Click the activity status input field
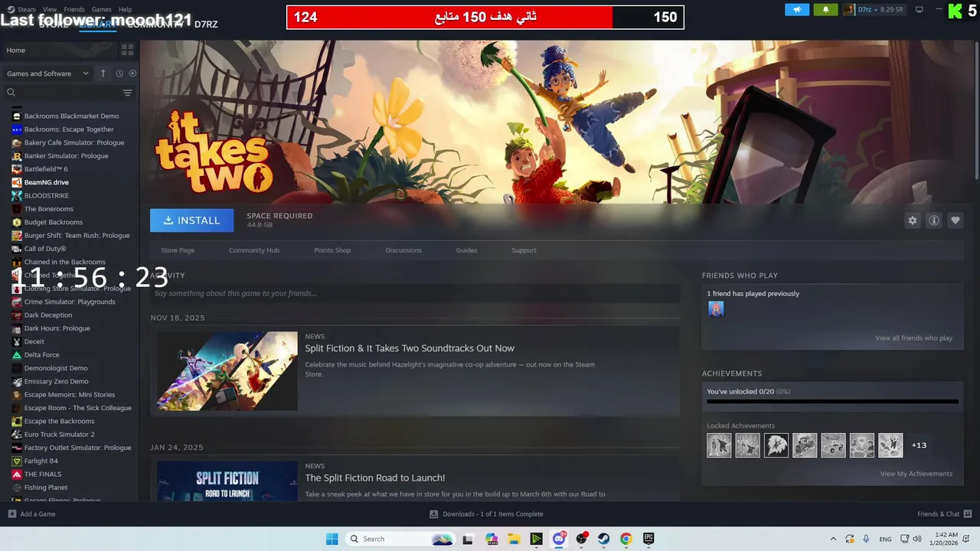 click(x=415, y=293)
